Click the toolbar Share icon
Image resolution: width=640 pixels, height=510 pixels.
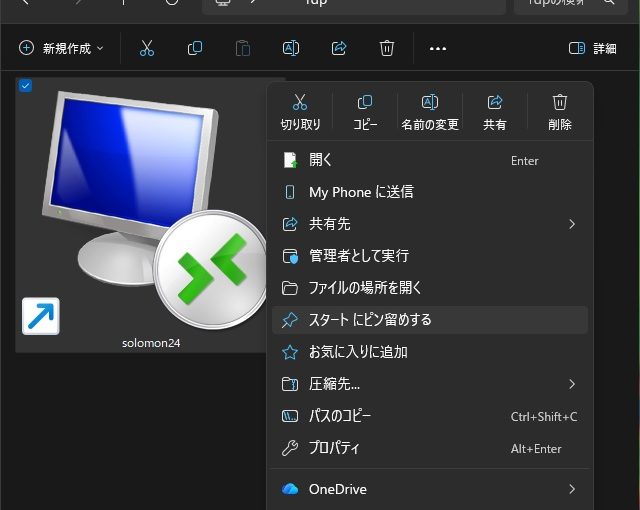[339, 48]
